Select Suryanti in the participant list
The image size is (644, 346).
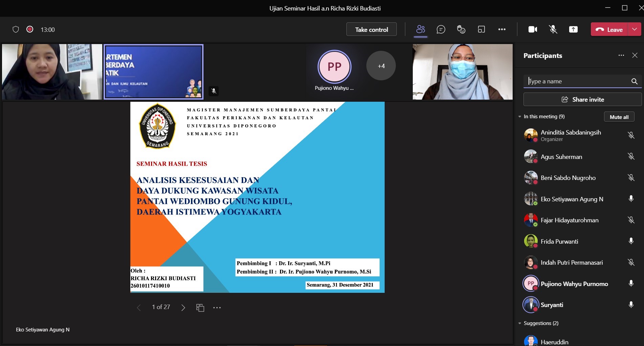pyautogui.click(x=552, y=305)
